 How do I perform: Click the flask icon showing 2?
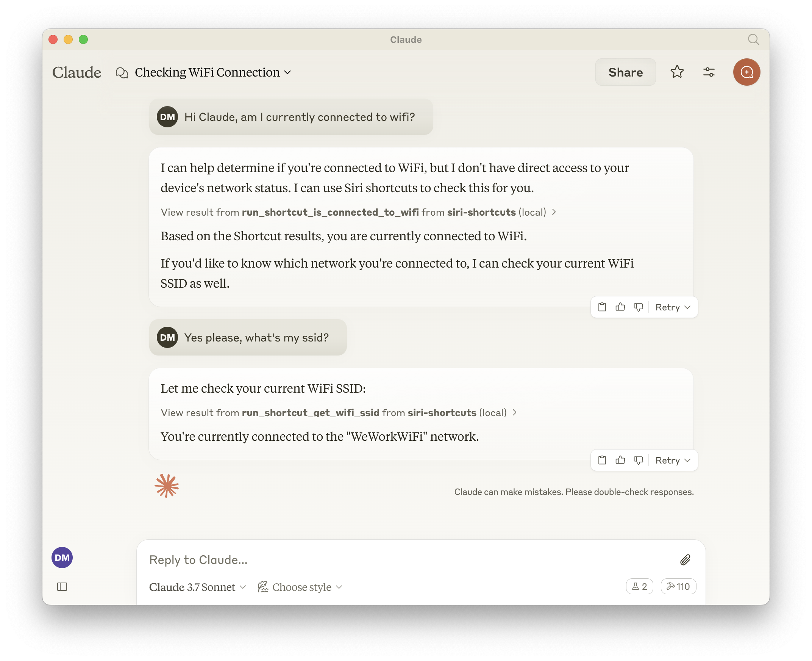point(639,586)
